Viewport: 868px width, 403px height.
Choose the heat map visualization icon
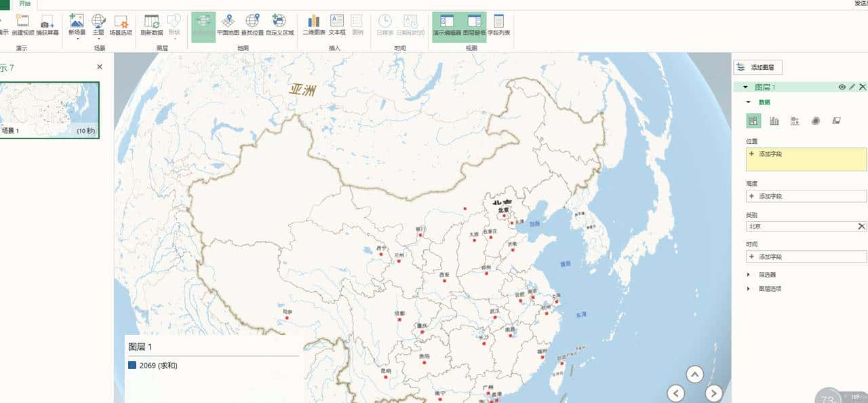(x=816, y=121)
